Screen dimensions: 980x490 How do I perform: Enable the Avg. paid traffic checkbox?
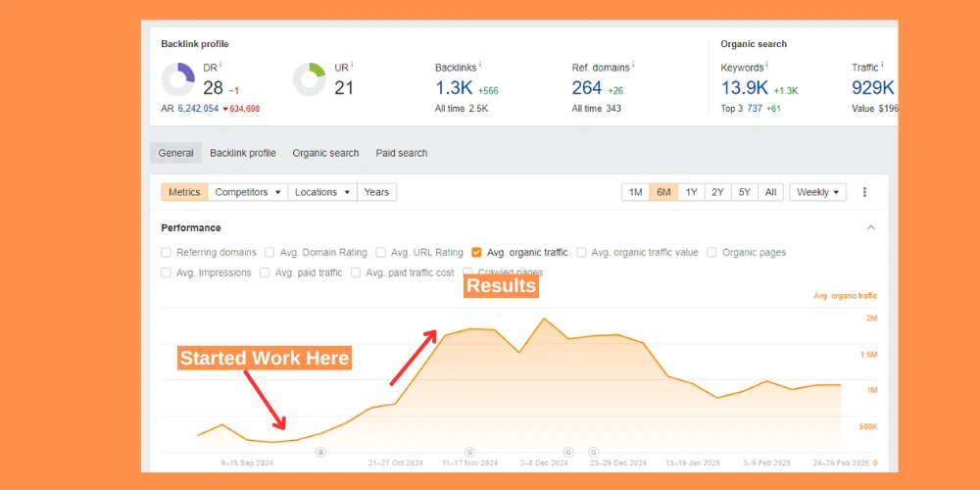pyautogui.click(x=265, y=272)
